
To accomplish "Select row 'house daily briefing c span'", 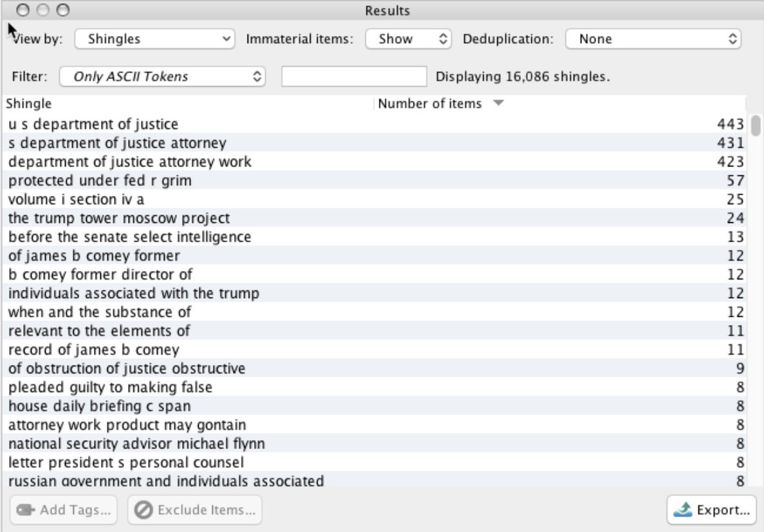I will point(374,406).
